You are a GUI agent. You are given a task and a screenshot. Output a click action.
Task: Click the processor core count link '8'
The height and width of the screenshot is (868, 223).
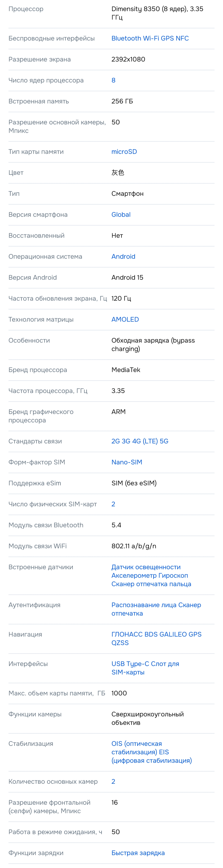113,80
